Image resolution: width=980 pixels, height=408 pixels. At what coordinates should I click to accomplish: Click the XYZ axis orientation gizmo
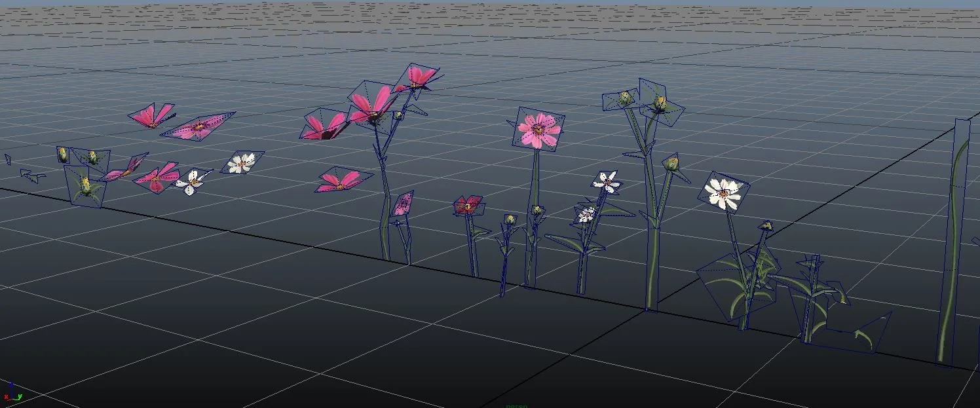(x=12, y=392)
